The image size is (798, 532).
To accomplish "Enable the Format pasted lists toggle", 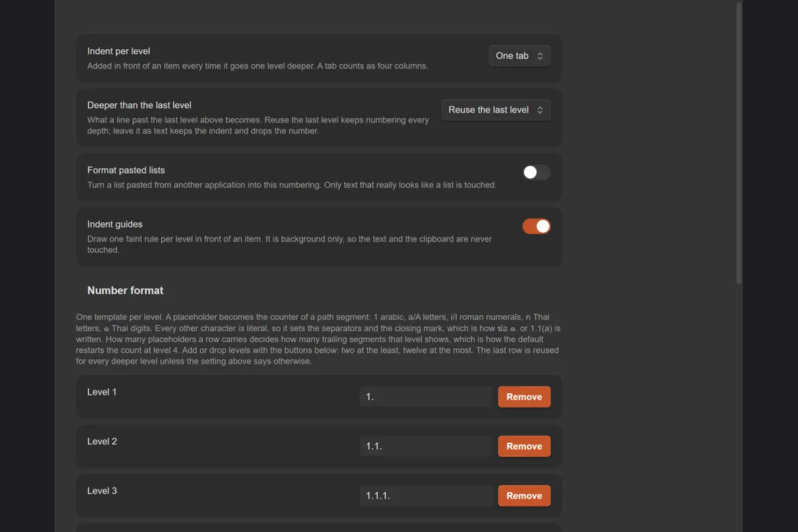I will click(x=537, y=172).
